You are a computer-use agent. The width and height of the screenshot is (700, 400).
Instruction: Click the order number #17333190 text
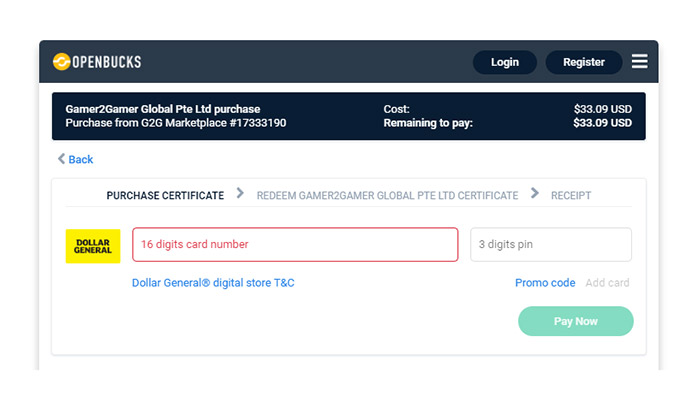point(258,123)
